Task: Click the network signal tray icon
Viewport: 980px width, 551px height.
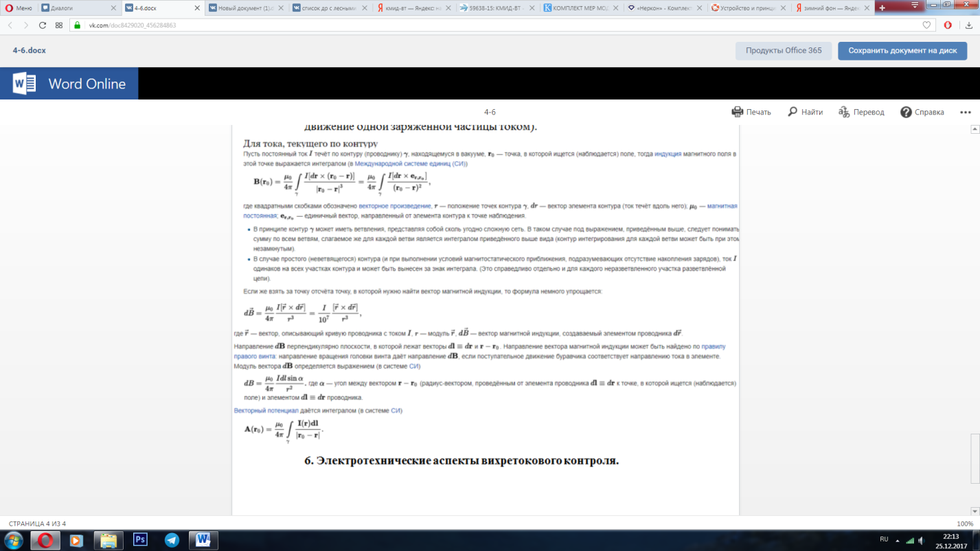Action: (x=910, y=540)
